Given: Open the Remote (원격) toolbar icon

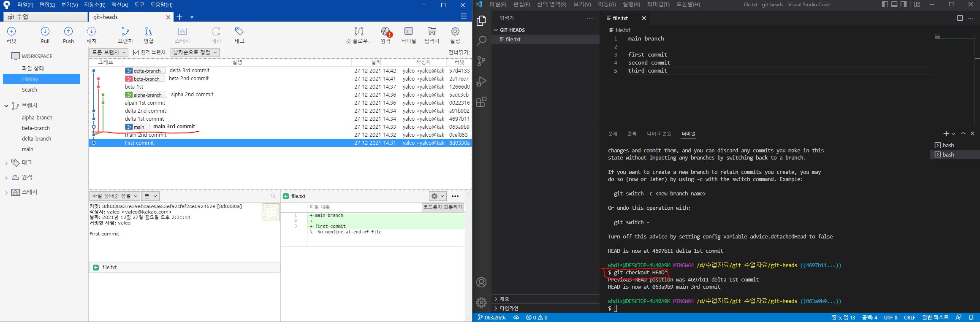Looking at the screenshot, I should pyautogui.click(x=385, y=35).
